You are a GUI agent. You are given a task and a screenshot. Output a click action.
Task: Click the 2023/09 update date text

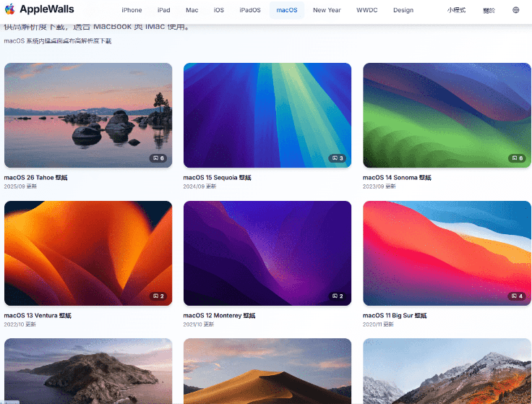point(379,186)
